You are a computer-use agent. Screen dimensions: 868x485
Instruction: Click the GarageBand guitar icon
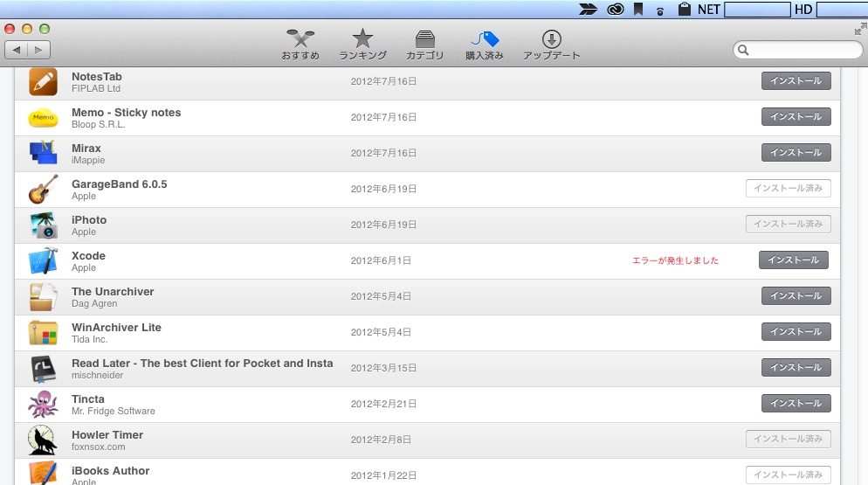point(43,189)
